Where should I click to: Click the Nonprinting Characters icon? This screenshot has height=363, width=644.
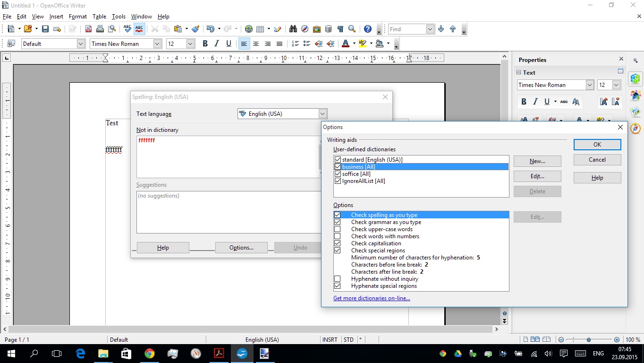[x=340, y=29]
